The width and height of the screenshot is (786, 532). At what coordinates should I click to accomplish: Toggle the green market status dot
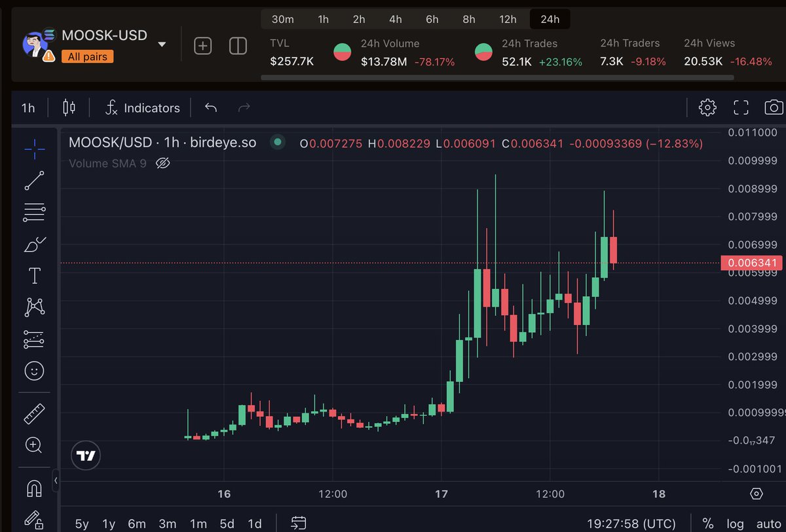tap(278, 142)
